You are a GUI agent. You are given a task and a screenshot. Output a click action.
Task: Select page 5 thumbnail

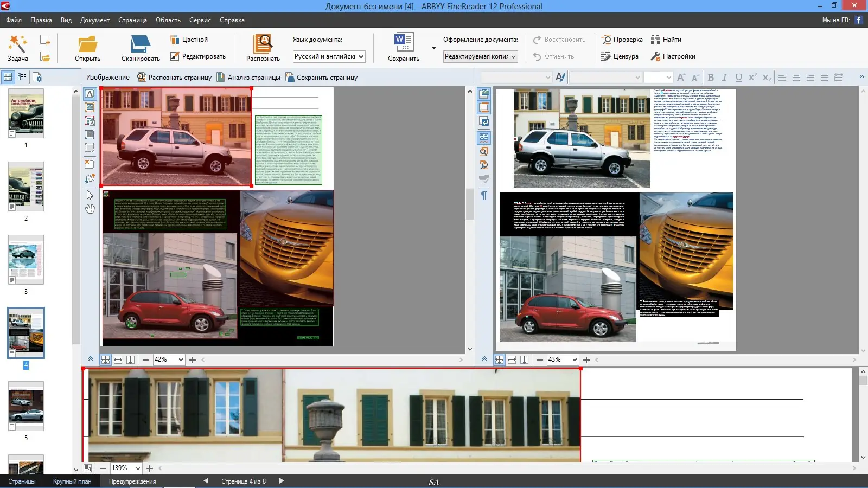26,406
